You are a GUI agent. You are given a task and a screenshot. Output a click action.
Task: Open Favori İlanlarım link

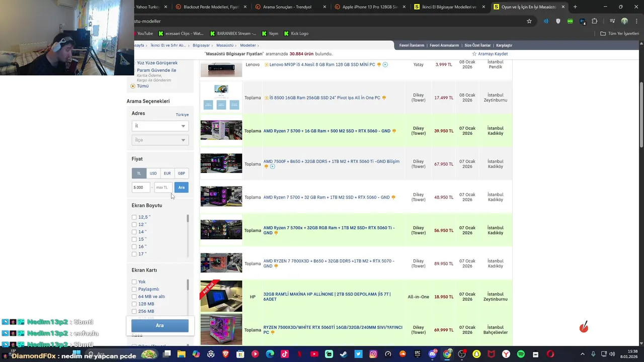coord(412,45)
